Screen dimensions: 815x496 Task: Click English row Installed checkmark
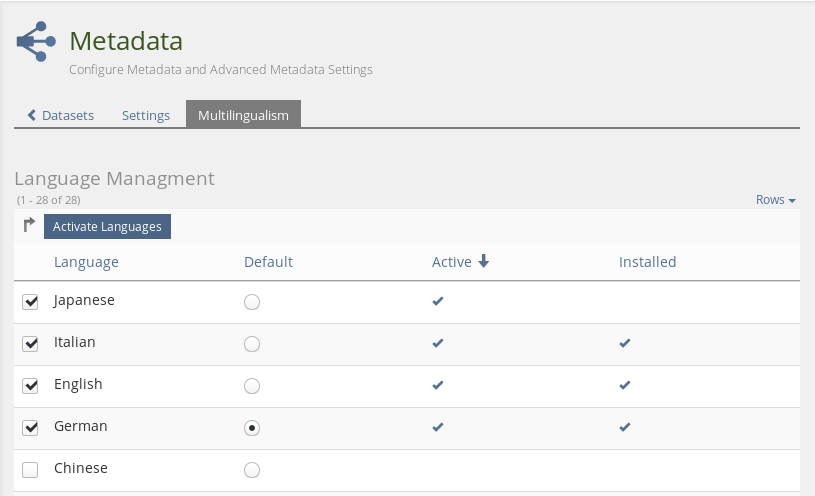[x=624, y=385]
